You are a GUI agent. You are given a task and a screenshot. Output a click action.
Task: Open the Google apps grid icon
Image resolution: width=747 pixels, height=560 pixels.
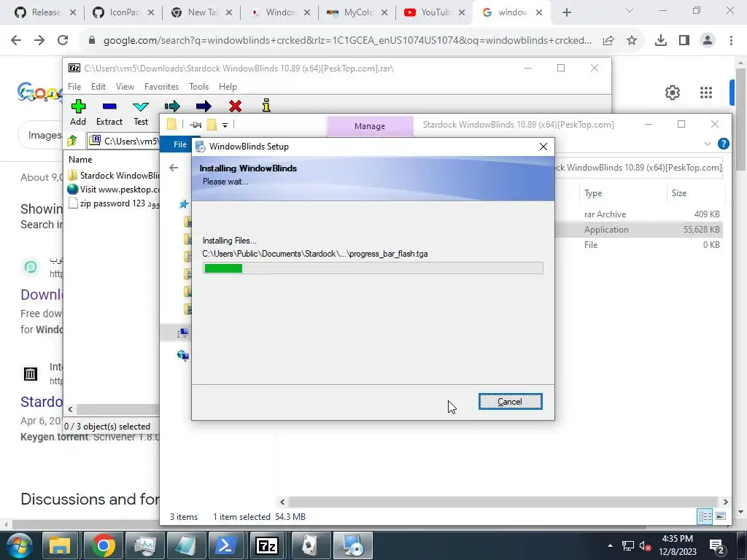click(706, 93)
